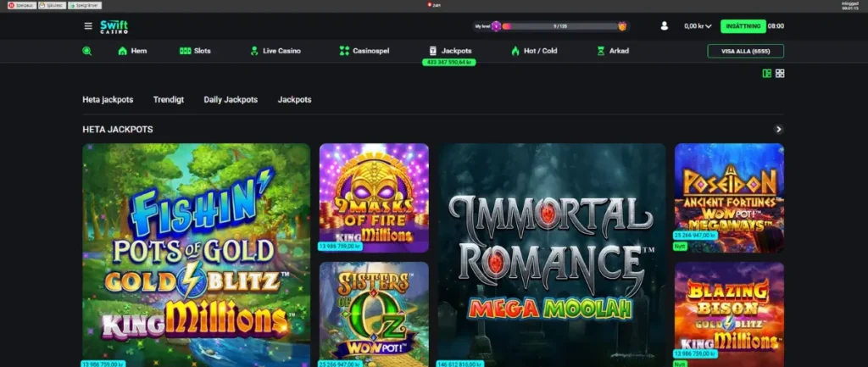Open the hamburger menu
The height and width of the screenshot is (367, 868).
pos(88,26)
